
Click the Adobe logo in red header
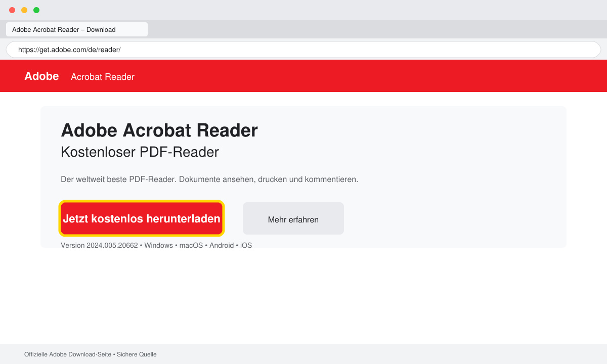(41, 76)
